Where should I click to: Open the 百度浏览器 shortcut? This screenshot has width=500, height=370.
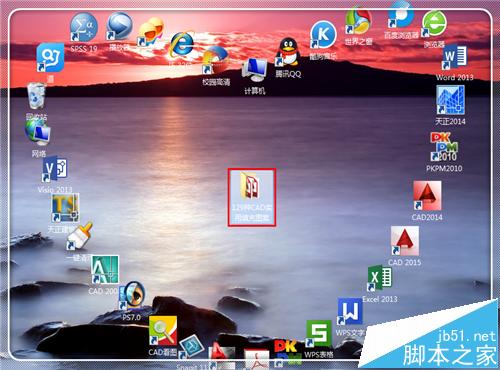[401, 15]
